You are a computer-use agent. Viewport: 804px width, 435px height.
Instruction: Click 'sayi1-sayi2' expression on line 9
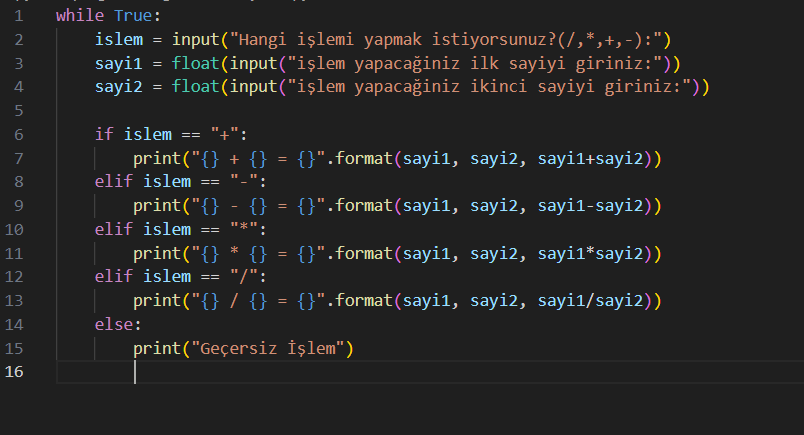click(590, 206)
